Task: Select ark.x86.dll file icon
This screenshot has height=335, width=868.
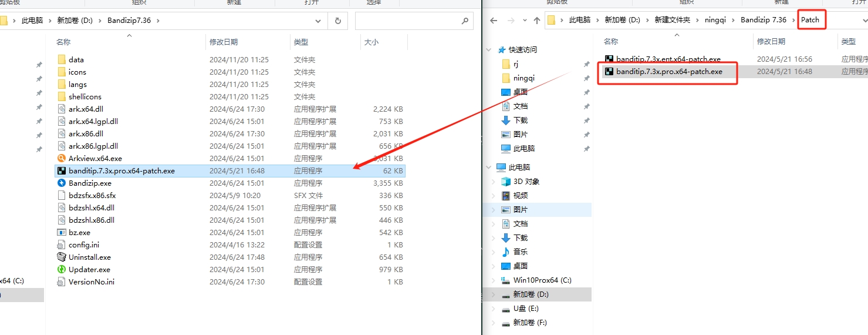Action: (62, 133)
